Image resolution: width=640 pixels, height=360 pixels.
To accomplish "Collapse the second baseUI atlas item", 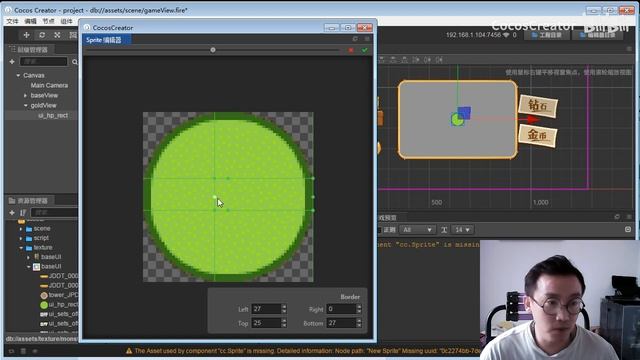I will pyautogui.click(x=28, y=267).
